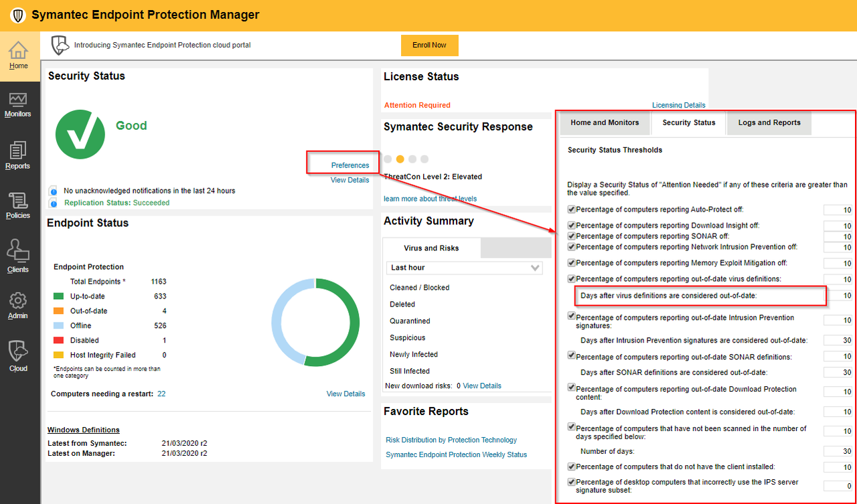Open the Last hour time range dropdown
The width and height of the screenshot is (857, 504).
point(465,268)
